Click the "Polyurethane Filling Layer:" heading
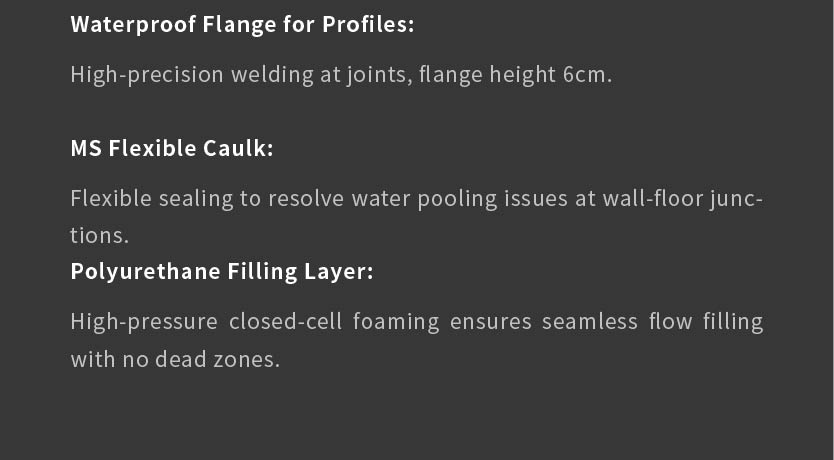 (221, 271)
